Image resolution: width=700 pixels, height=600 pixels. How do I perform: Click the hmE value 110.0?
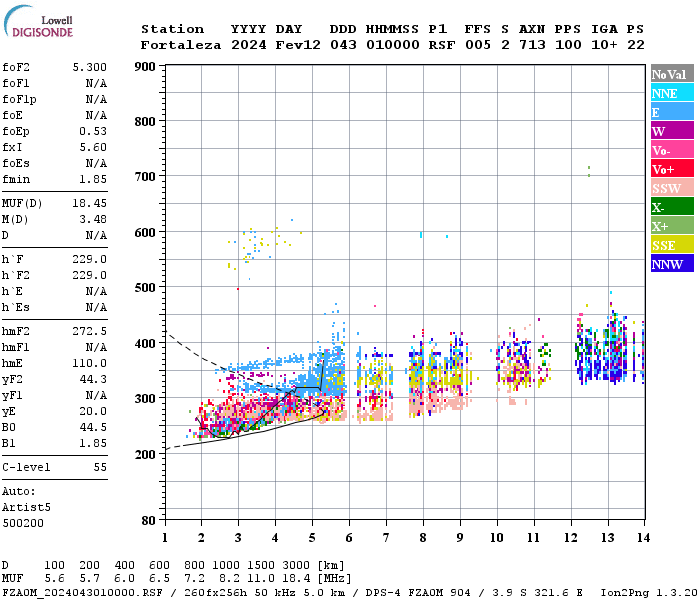click(90, 363)
